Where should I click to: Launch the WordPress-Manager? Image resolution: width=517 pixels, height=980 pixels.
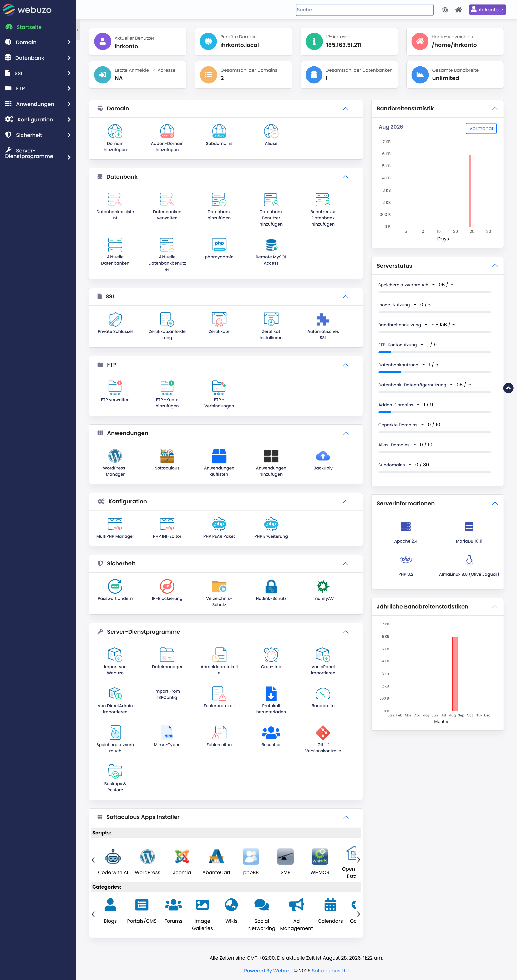point(115,456)
